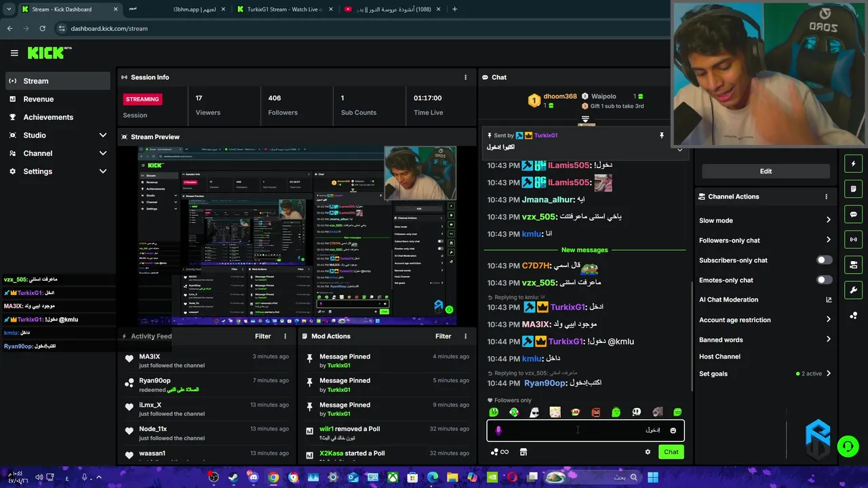Viewport: 868px width, 488px height.
Task: Open Steam from the taskbar
Action: click(233, 478)
